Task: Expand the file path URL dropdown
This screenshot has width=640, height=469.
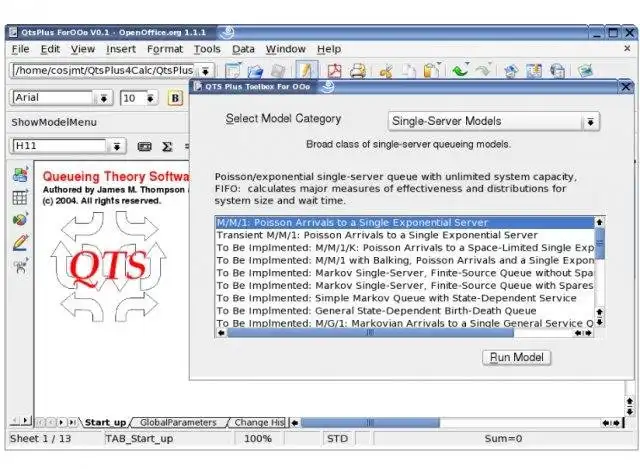Action: click(205, 71)
